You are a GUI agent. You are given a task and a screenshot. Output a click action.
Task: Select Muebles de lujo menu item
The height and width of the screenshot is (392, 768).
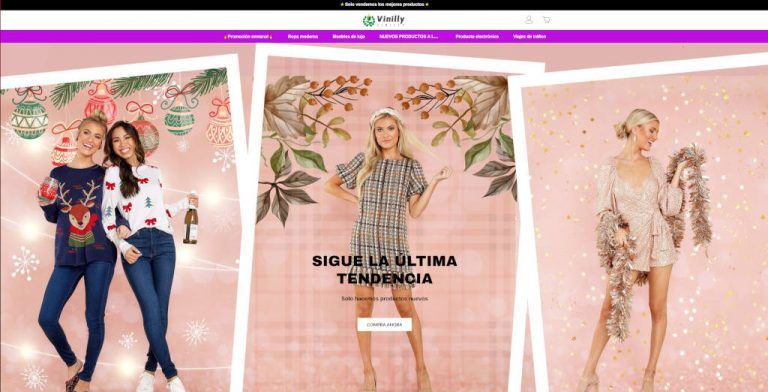tap(349, 37)
